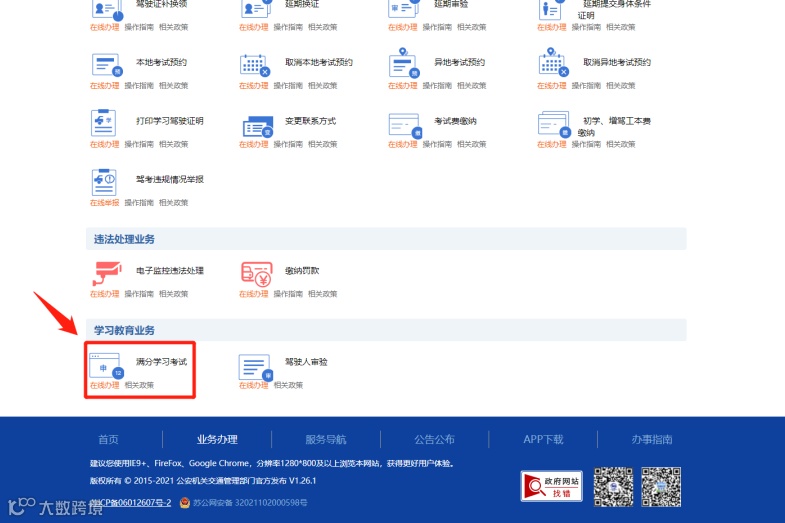The width and height of the screenshot is (785, 523).
Task: Open 操作指南 under 缴纳罚款
Action: (x=288, y=294)
